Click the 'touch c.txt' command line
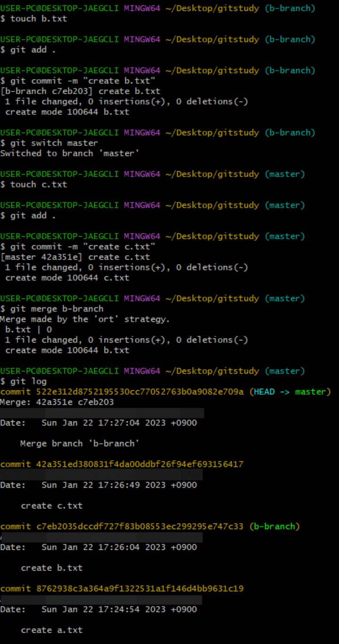 [x=33, y=185]
